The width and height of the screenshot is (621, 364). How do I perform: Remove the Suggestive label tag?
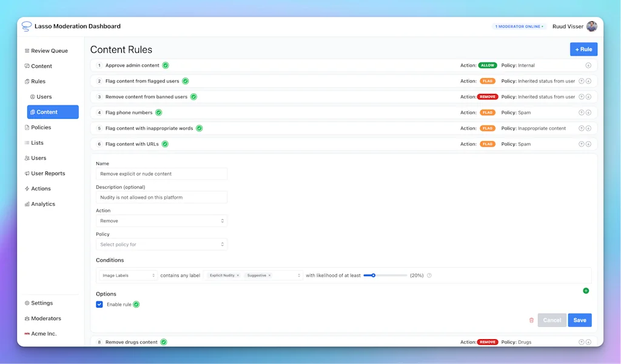pyautogui.click(x=269, y=275)
